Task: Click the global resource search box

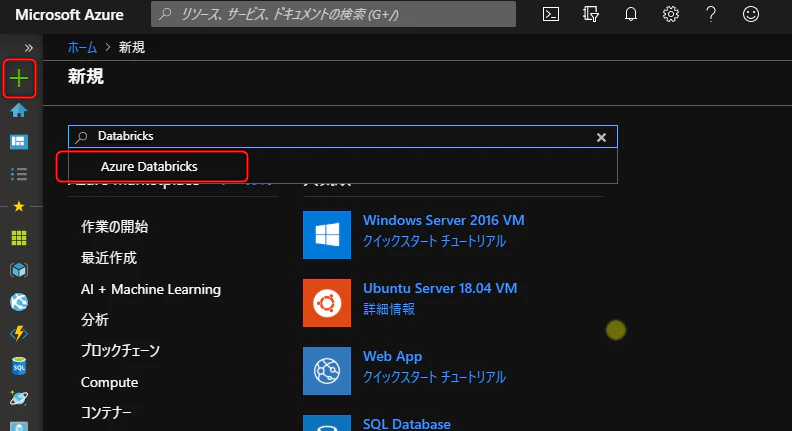Action: (x=335, y=14)
